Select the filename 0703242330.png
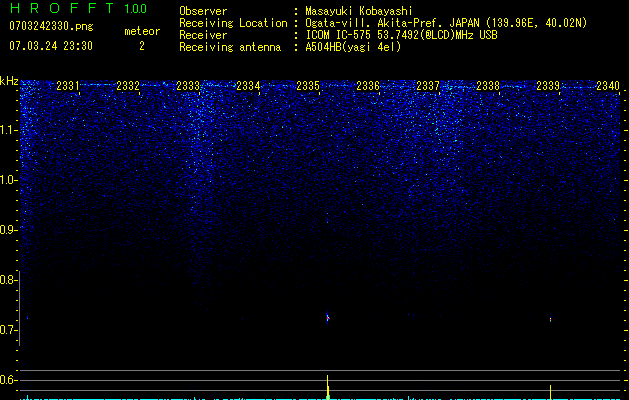Viewport: 629px width, 400px height. (51, 26)
